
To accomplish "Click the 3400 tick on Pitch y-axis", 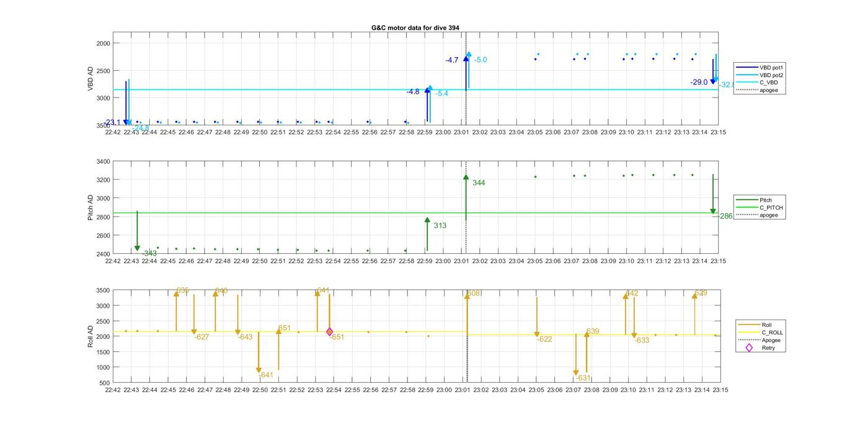I will 103,162.
